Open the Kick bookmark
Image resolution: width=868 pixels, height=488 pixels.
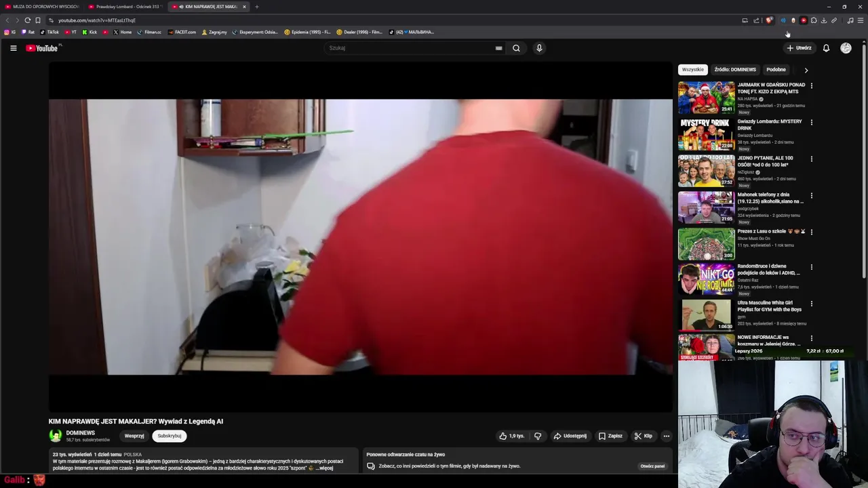pos(90,32)
